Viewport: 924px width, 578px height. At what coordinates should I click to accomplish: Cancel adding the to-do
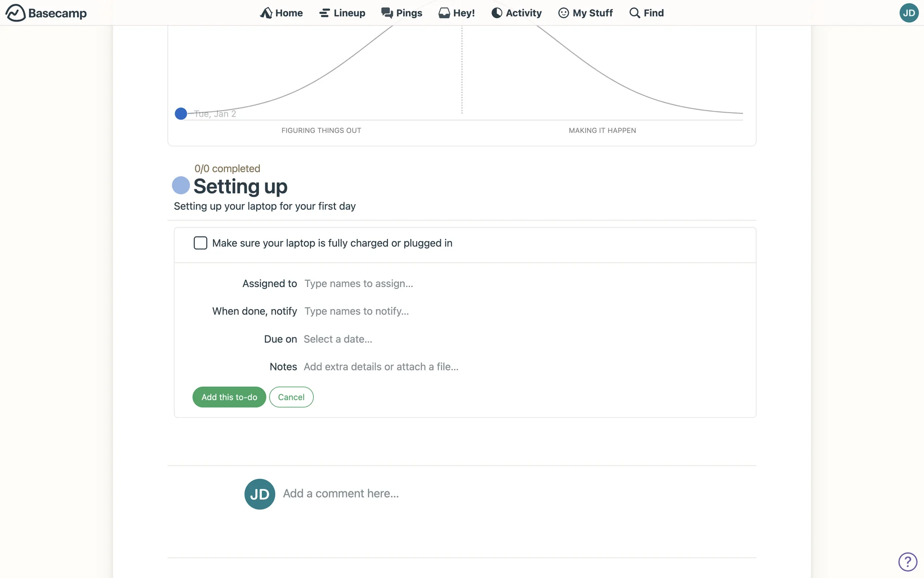(x=291, y=397)
